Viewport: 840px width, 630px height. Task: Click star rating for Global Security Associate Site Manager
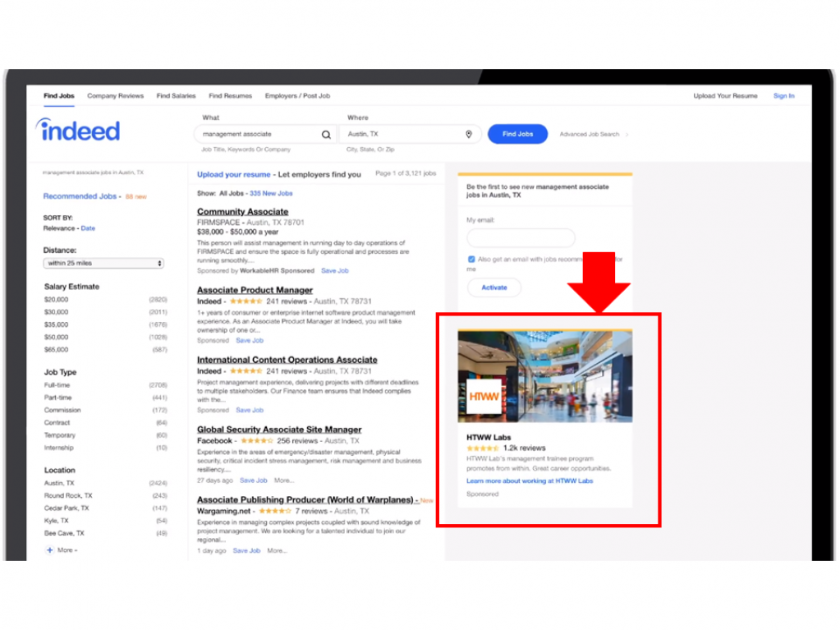tap(257, 441)
